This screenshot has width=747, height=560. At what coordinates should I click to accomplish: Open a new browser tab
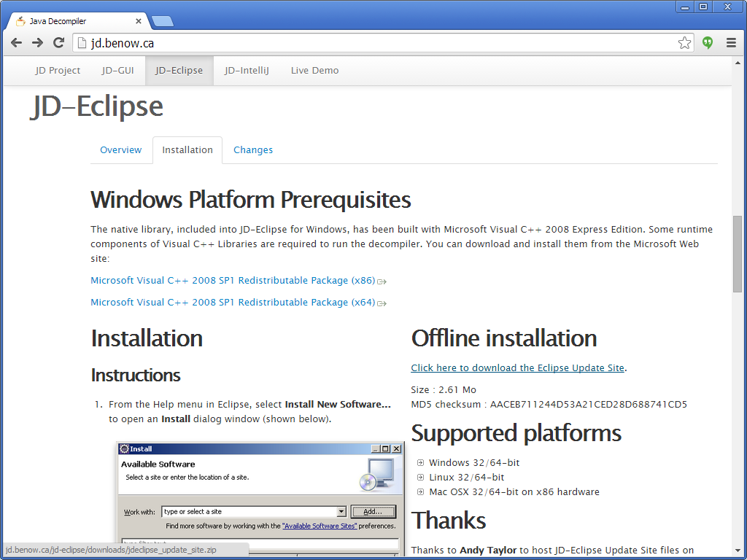pos(162,21)
